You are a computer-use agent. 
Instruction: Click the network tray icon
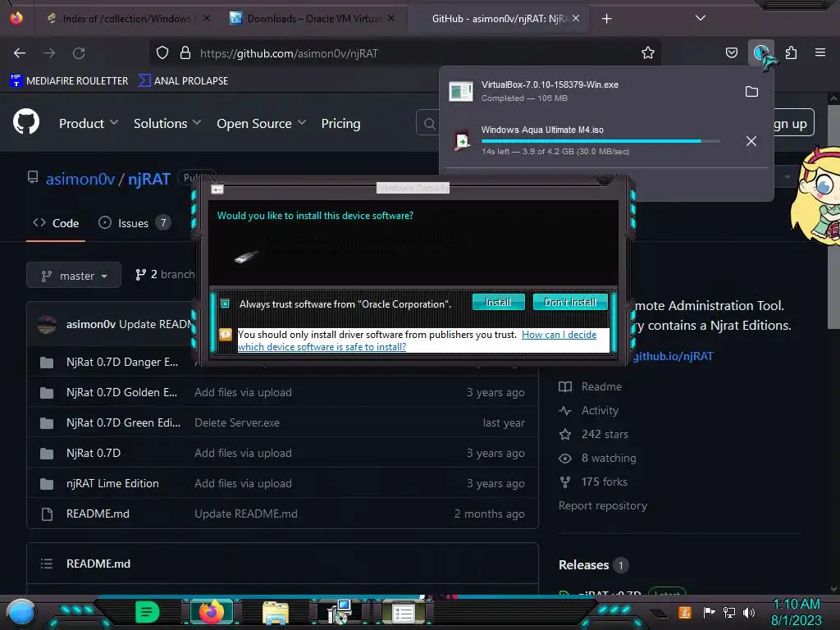[729, 612]
